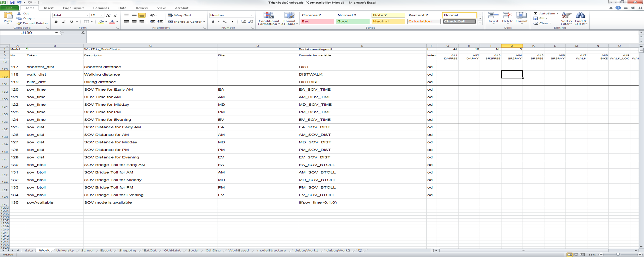This screenshot has width=644, height=257.
Task: Switch to the Formulas ribbon tab
Action: [101, 8]
